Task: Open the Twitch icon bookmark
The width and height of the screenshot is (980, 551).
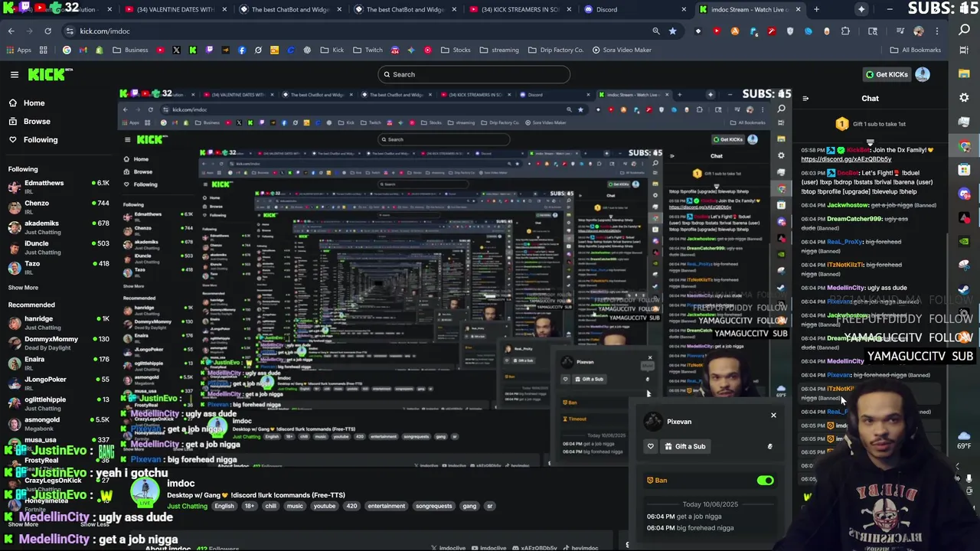Action: pyautogui.click(x=209, y=50)
